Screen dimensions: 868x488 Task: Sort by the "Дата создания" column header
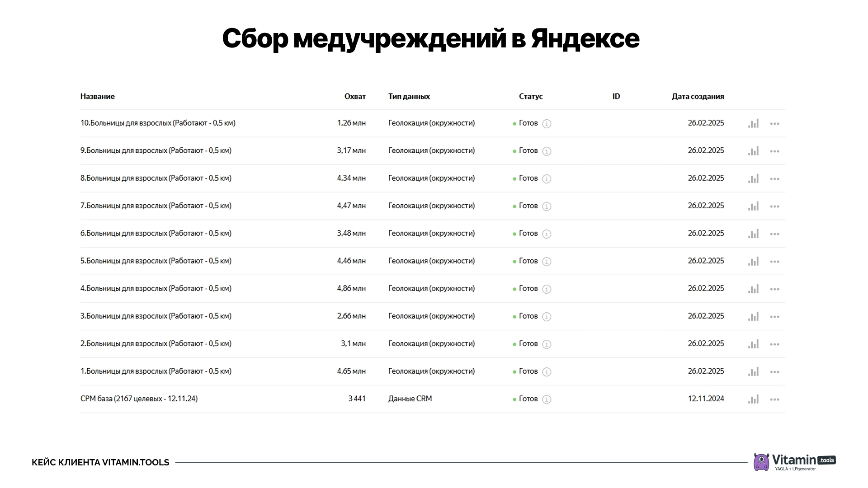(698, 96)
